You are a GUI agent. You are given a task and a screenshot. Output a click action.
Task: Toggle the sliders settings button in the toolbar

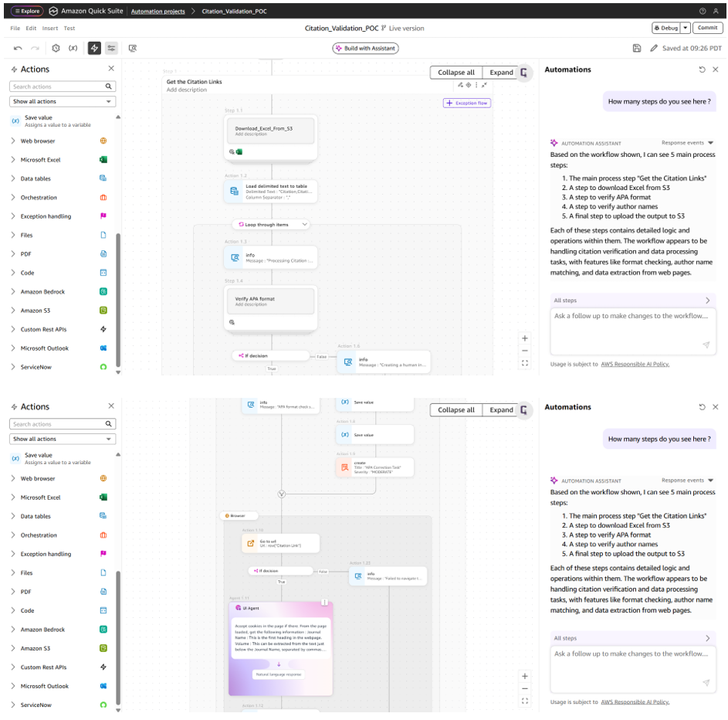(111, 48)
